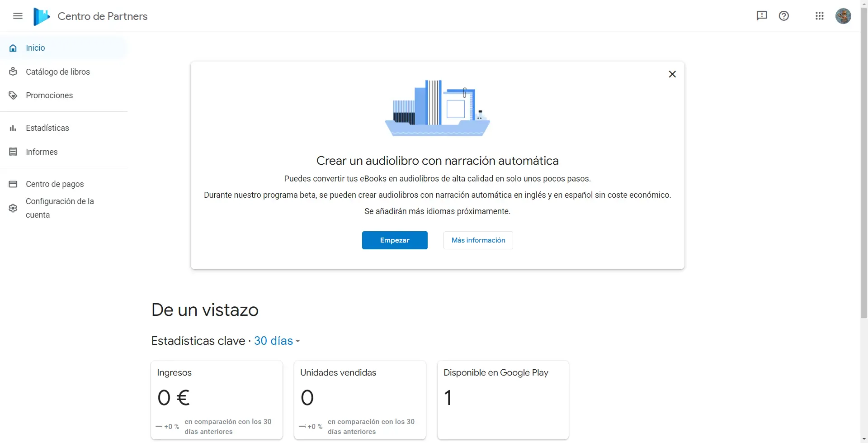Expand the 30 días date range dropdown
Image resolution: width=868 pixels, height=443 pixels.
point(277,341)
